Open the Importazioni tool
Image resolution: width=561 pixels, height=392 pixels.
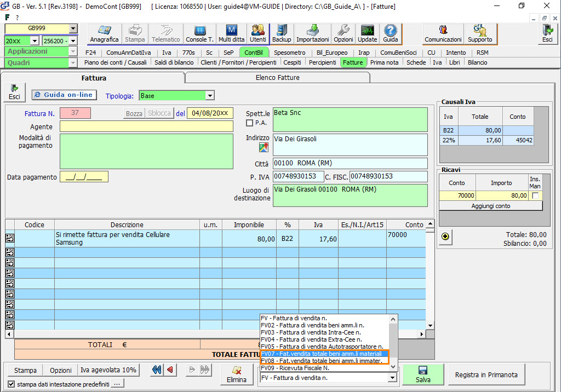pyautogui.click(x=312, y=33)
